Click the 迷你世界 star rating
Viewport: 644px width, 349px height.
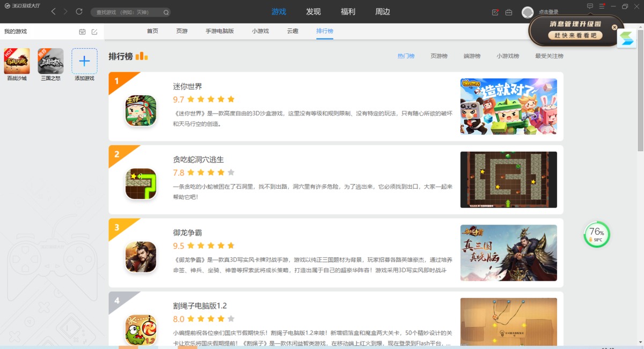pos(211,99)
